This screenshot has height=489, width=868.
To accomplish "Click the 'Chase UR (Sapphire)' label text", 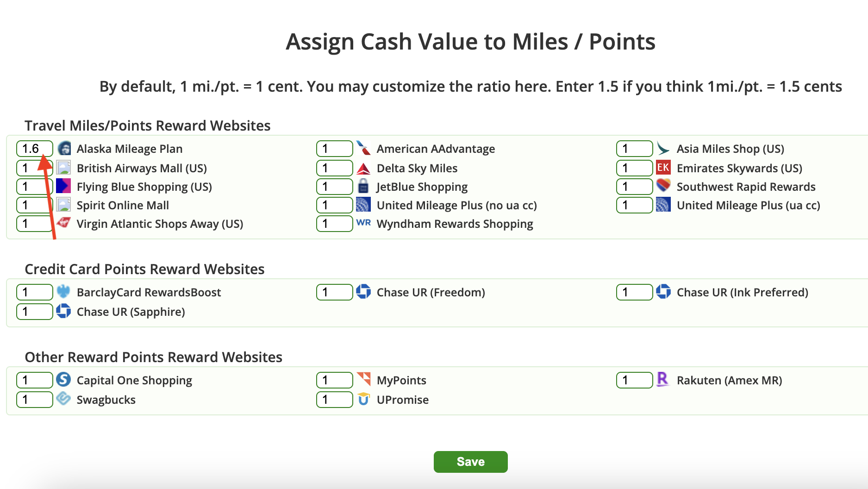I will [x=131, y=312].
